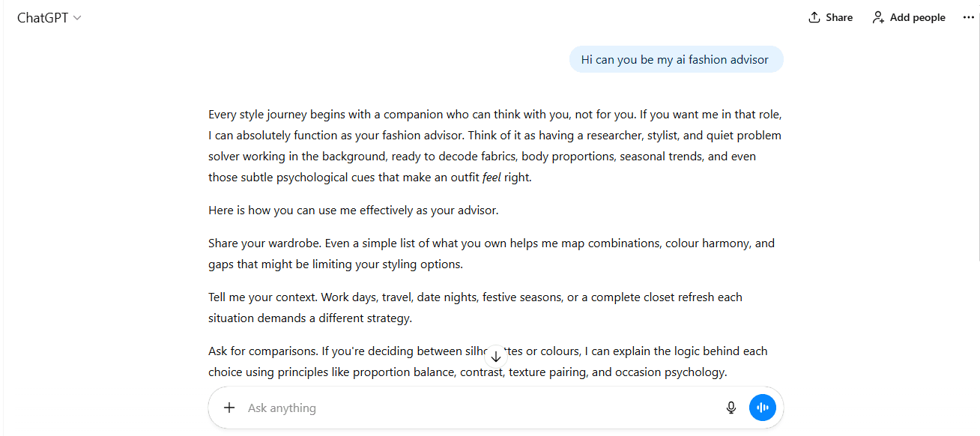Click the Share upload icon
This screenshot has width=980, height=436.
(814, 16)
